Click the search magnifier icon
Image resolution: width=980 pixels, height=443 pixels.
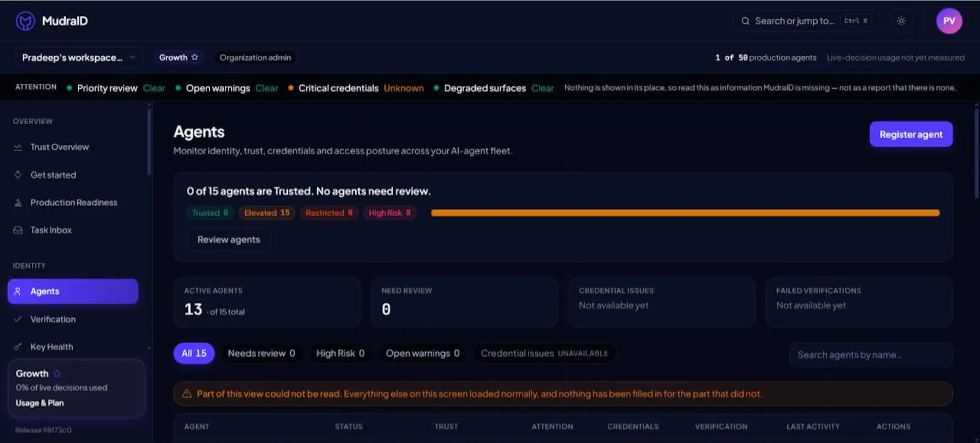tap(745, 21)
